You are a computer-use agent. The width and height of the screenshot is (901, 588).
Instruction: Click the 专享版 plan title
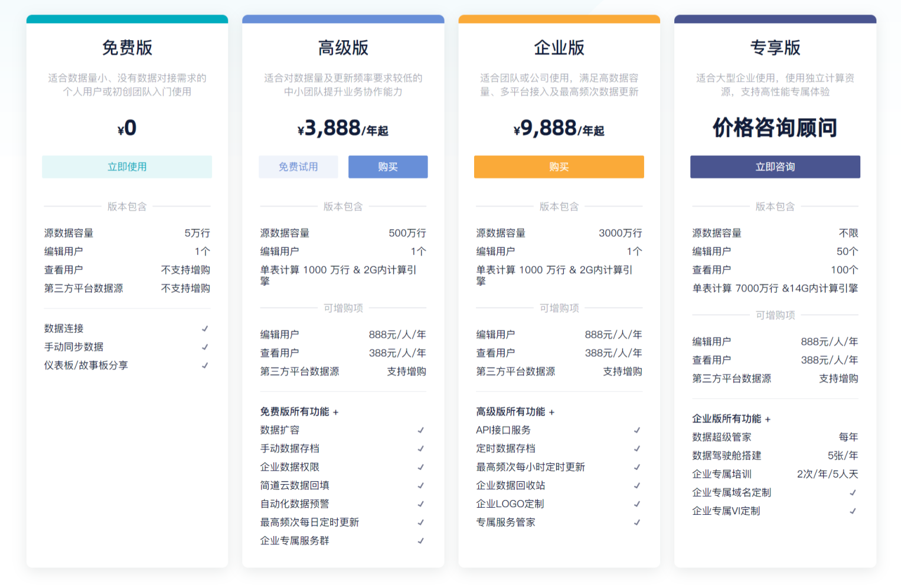click(x=775, y=48)
